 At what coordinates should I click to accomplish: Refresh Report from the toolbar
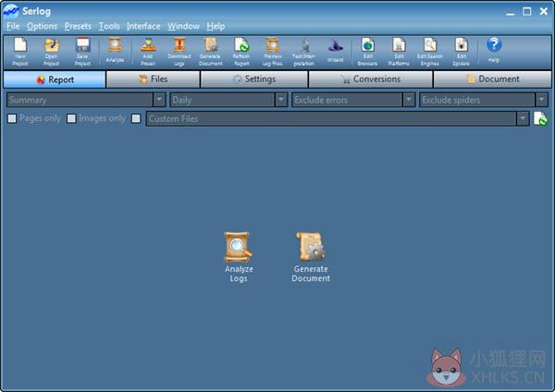pyautogui.click(x=241, y=52)
